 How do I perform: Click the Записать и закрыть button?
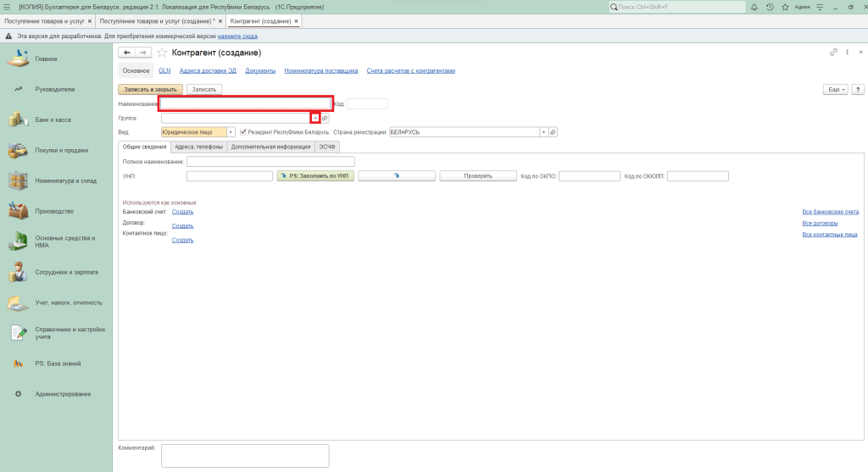tap(150, 89)
